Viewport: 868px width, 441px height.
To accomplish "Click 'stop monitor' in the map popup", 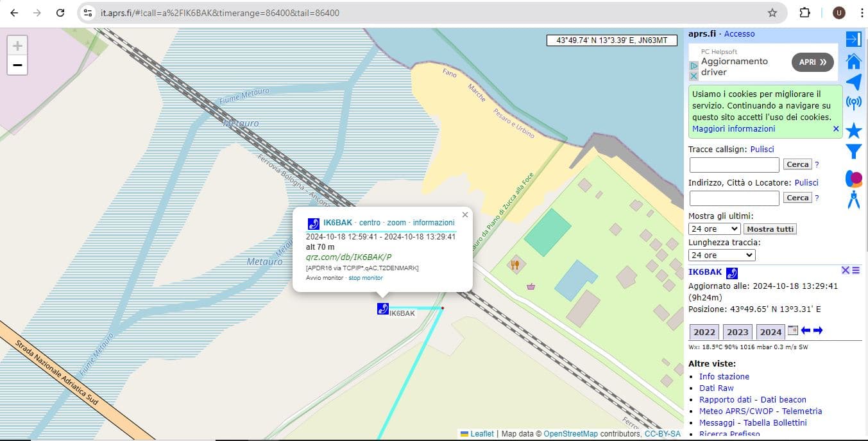I will coord(365,278).
